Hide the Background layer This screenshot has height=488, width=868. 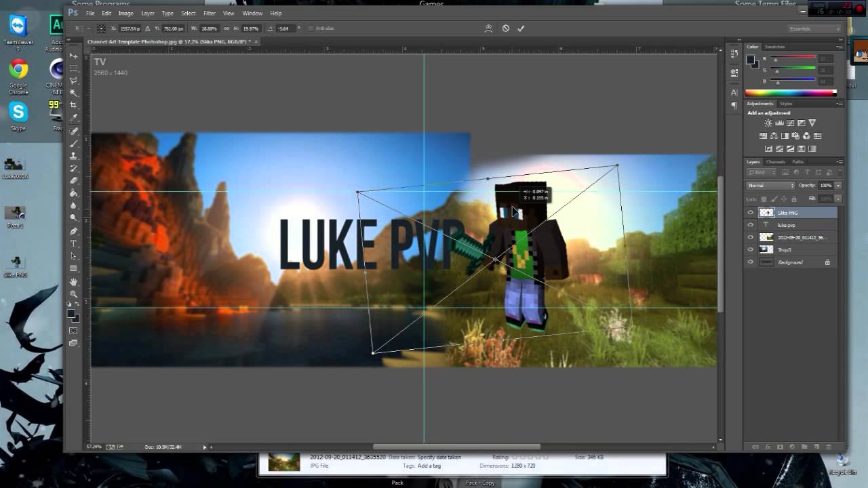pos(750,262)
